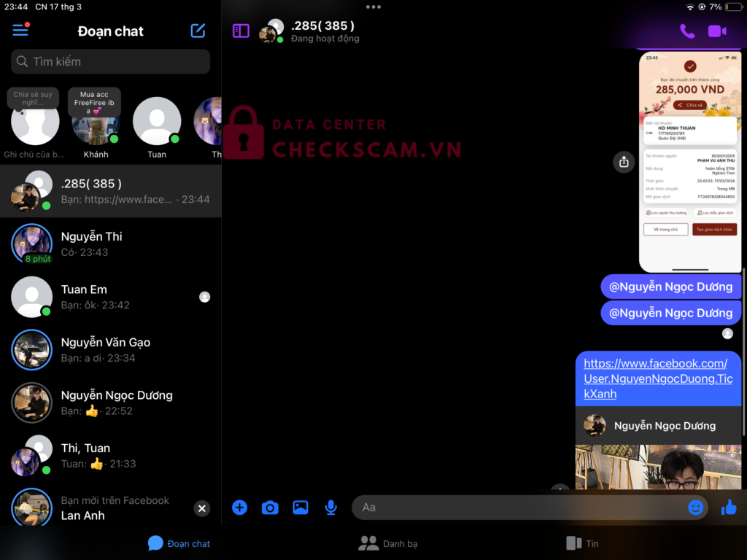Switch to Danh bạ tab
Image resolution: width=747 pixels, height=560 pixels.
tap(388, 543)
